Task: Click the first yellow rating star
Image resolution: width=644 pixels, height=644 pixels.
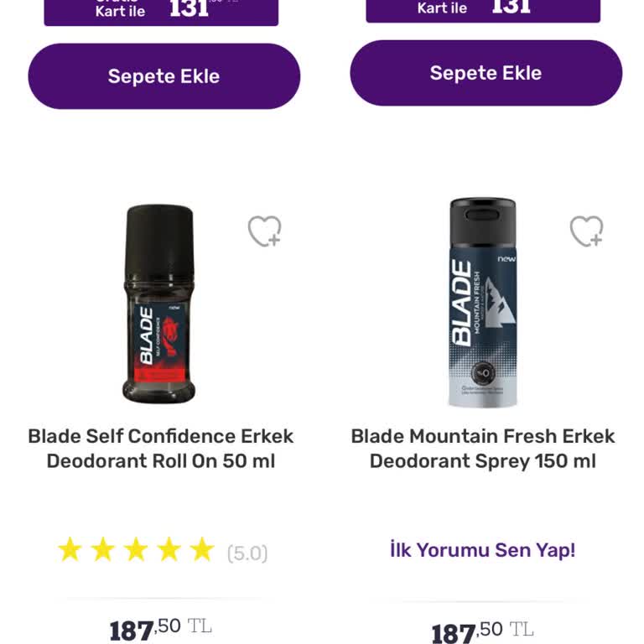Action: (70, 550)
